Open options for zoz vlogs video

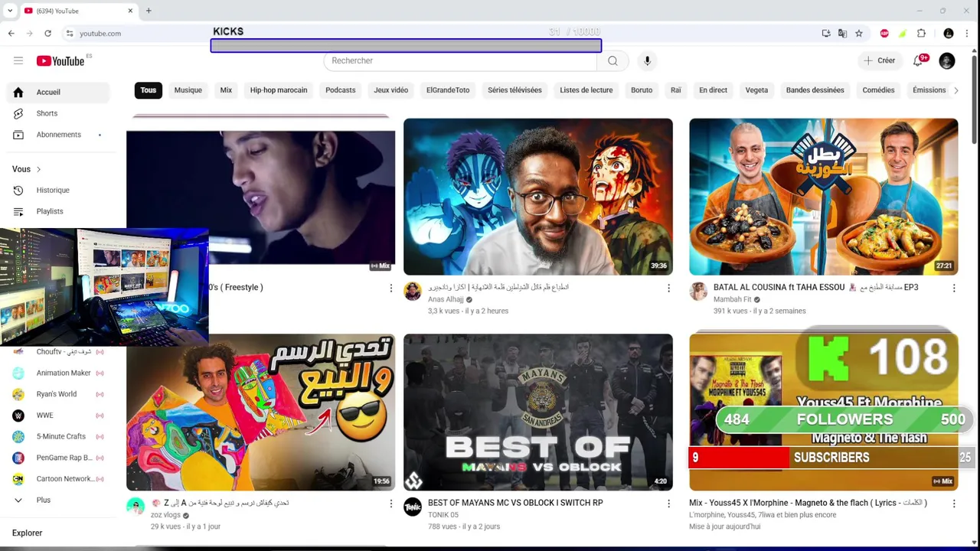(x=390, y=504)
